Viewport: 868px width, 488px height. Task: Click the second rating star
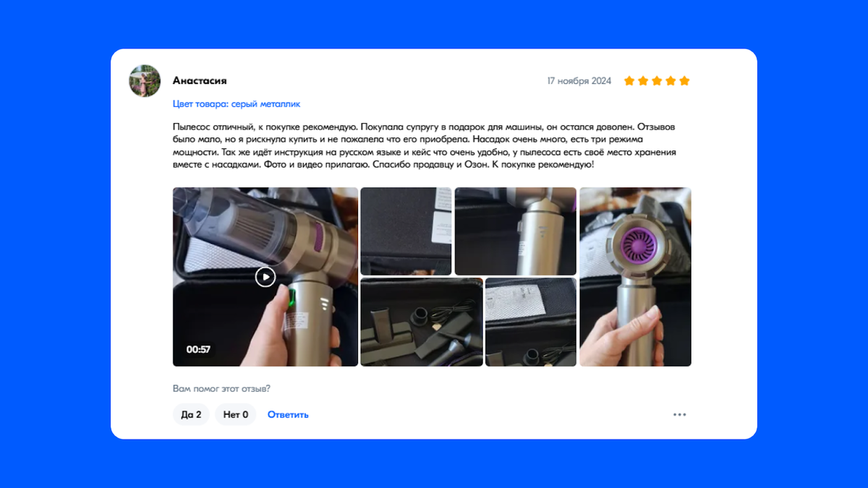tap(643, 81)
